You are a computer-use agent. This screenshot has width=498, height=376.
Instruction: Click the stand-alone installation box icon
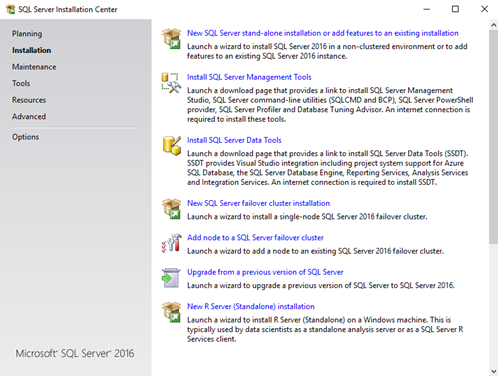(171, 38)
